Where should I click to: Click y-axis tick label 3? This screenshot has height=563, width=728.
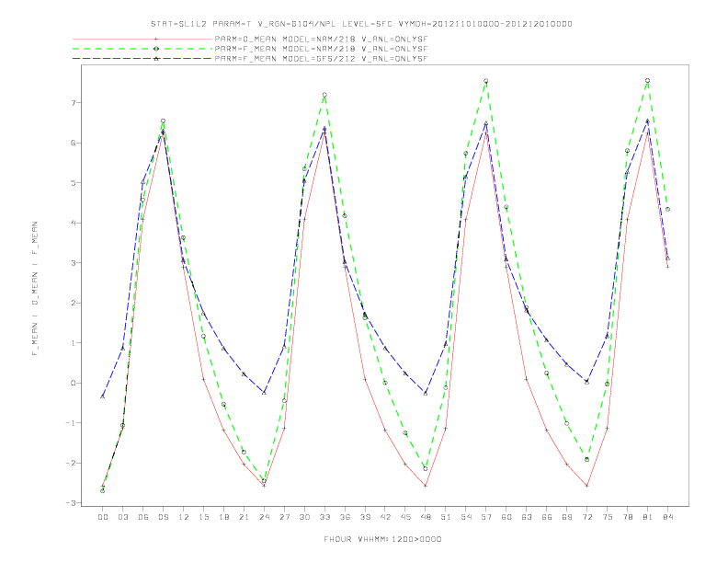(74, 263)
